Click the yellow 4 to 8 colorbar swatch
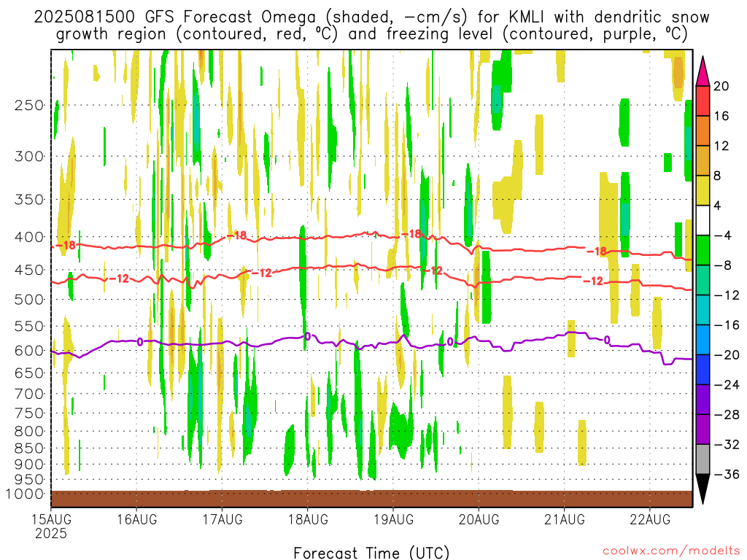 (x=703, y=190)
